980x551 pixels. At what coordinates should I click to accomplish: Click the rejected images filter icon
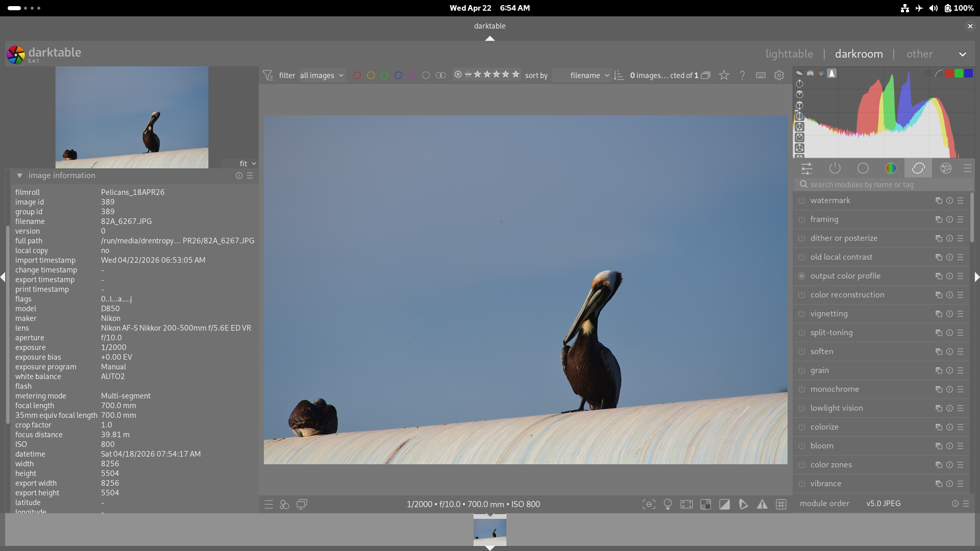coord(458,74)
